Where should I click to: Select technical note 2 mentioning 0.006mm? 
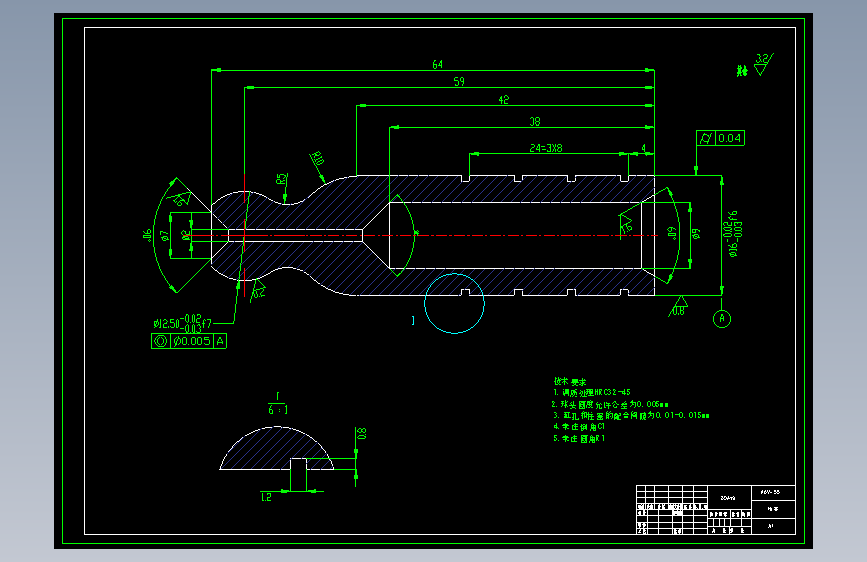[610, 404]
